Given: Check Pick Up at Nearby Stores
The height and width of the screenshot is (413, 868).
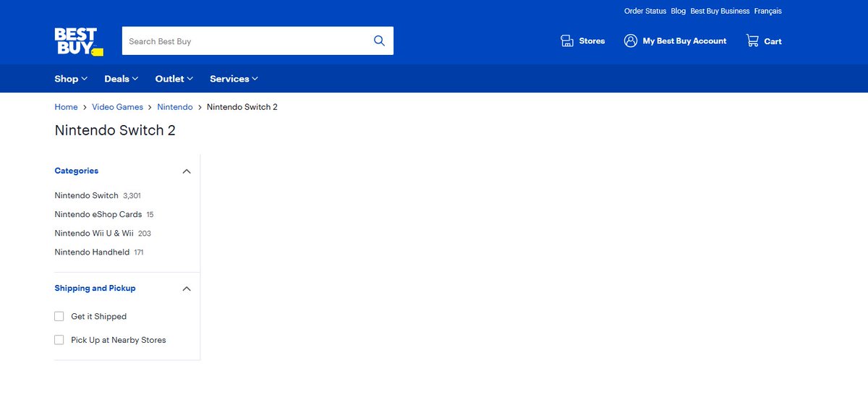Looking at the screenshot, I should (x=59, y=339).
